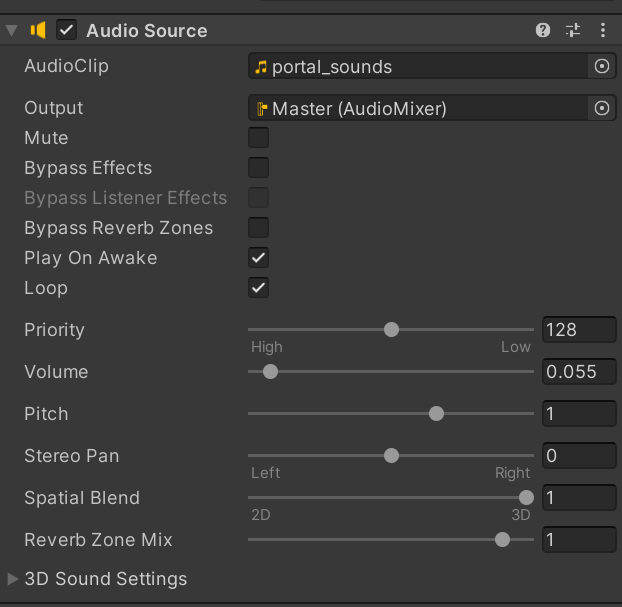The width and height of the screenshot is (622, 607).
Task: Click the Pitch slider handle
Action: [x=436, y=413]
